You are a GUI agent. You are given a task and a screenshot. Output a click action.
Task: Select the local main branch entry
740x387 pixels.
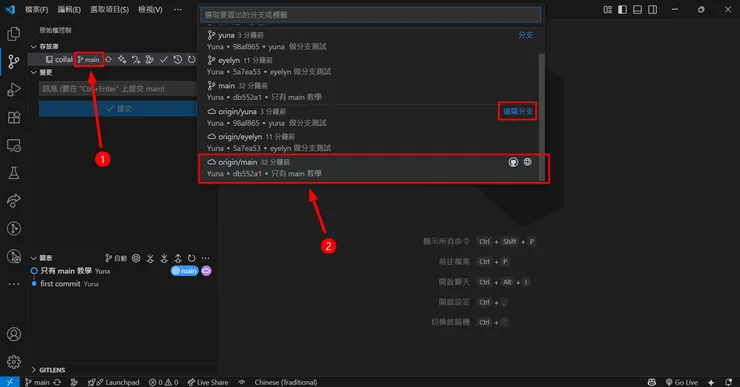point(370,92)
